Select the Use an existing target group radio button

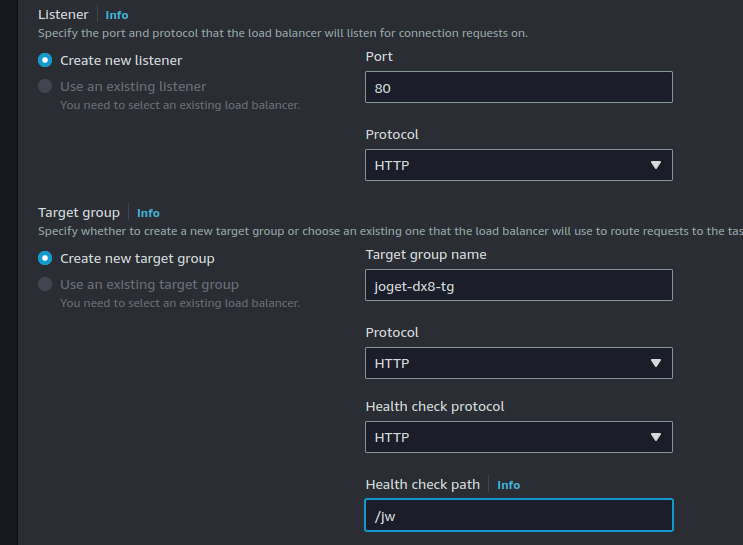point(45,284)
